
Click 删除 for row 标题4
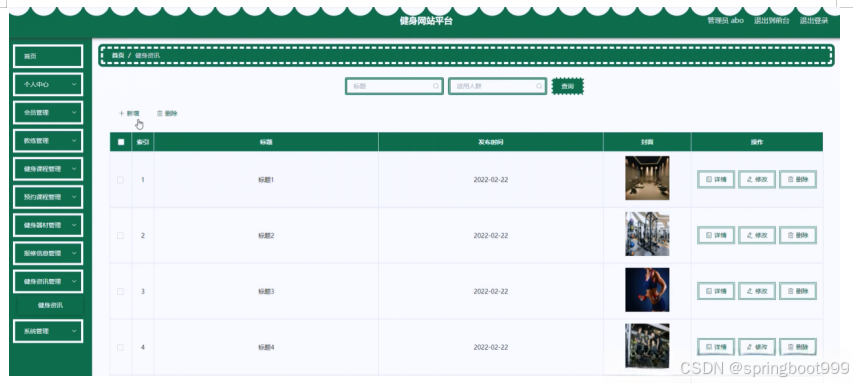click(x=798, y=347)
